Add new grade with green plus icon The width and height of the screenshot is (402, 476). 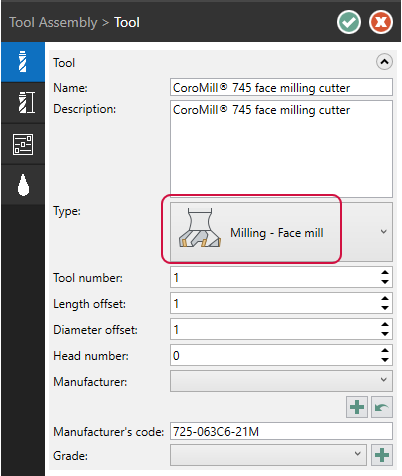coord(382,455)
